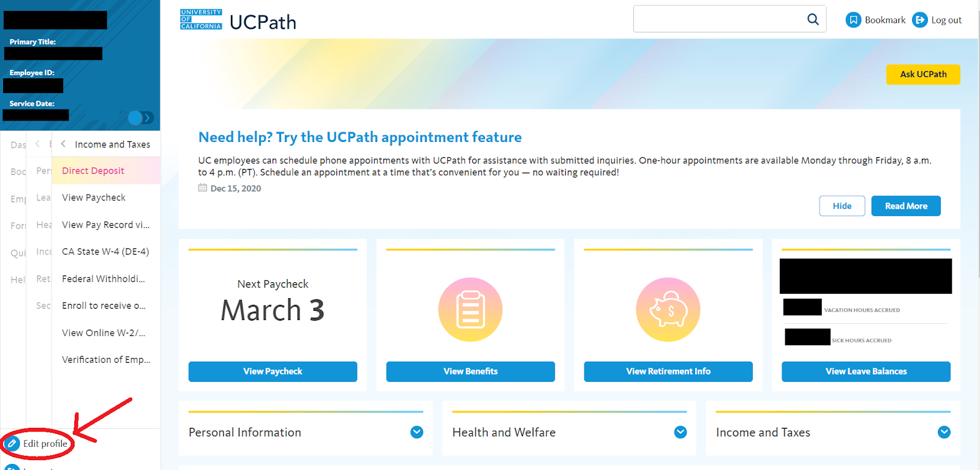Open the CA State W-4 (DE-4) item

(105, 252)
